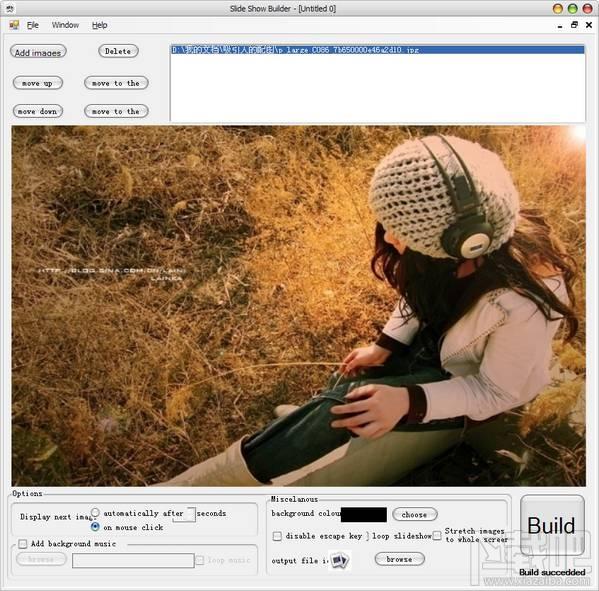Click the move down button
The width and height of the screenshot is (599, 591).
click(x=37, y=111)
